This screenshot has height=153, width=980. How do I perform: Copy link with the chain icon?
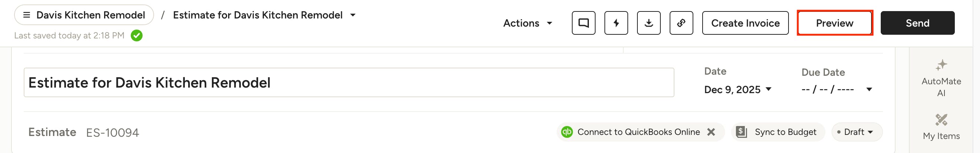click(681, 23)
